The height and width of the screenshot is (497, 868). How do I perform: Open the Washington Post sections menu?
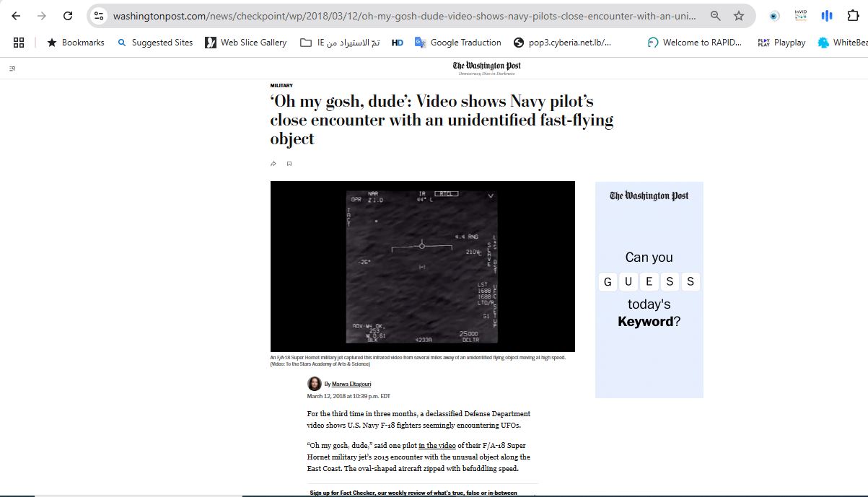pyautogui.click(x=12, y=69)
